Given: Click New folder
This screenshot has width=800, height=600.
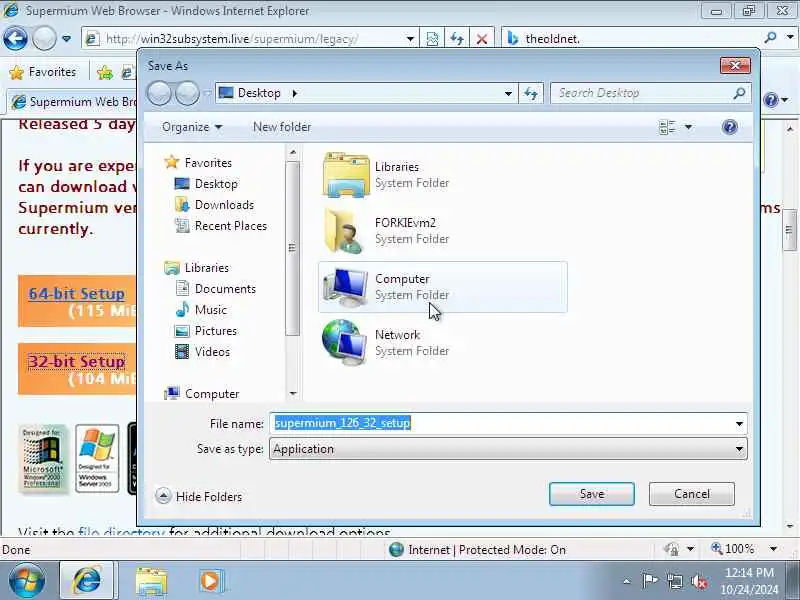Looking at the screenshot, I should [x=282, y=127].
